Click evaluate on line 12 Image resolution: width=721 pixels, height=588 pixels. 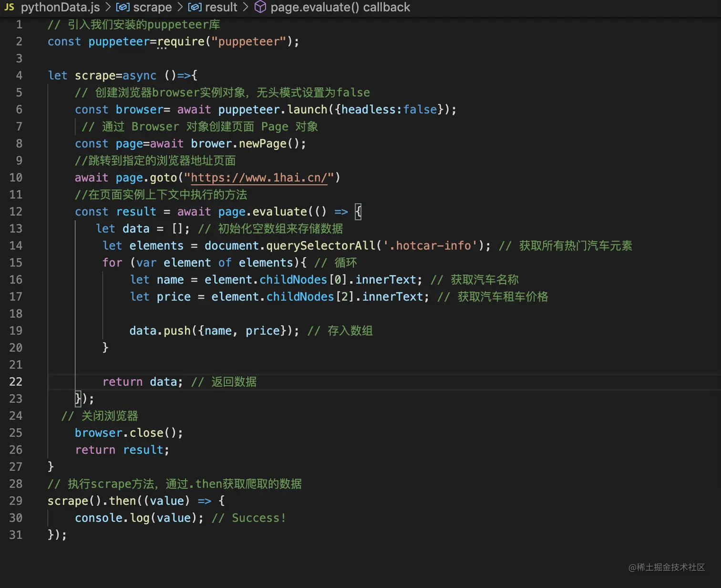(279, 212)
